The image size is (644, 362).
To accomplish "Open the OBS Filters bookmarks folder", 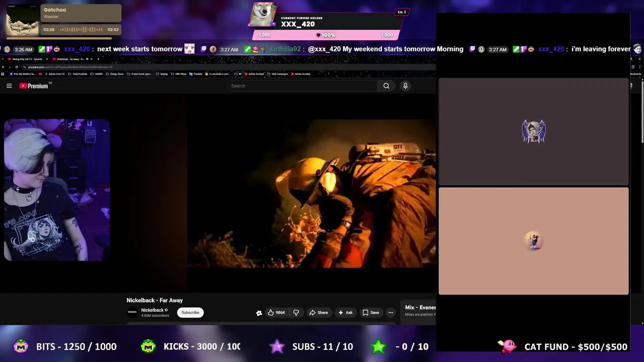I will 179,74.
